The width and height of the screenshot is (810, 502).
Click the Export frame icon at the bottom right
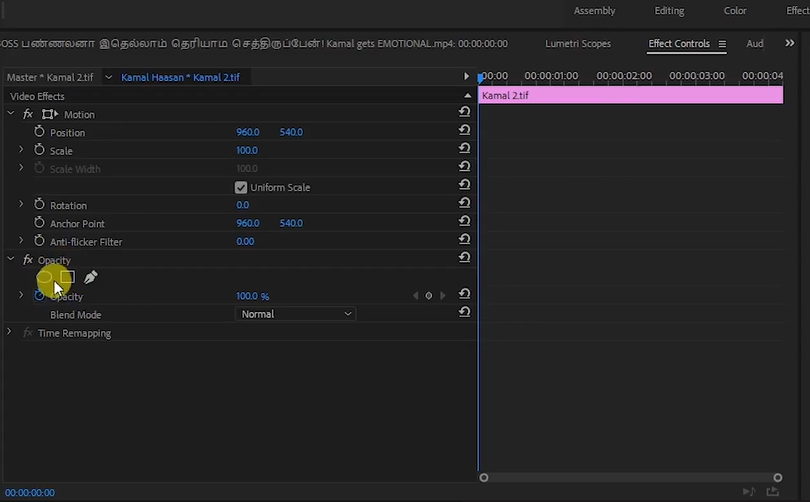pyautogui.click(x=773, y=491)
